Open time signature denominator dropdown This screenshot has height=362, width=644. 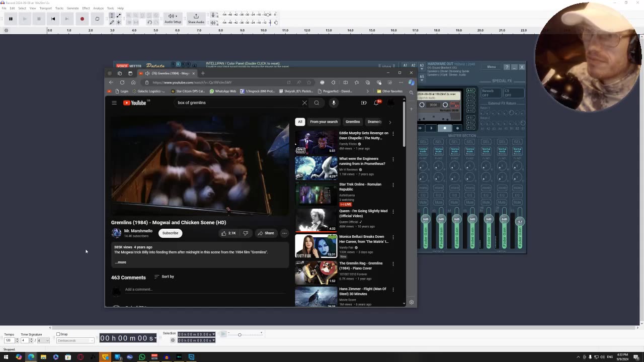[42, 340]
